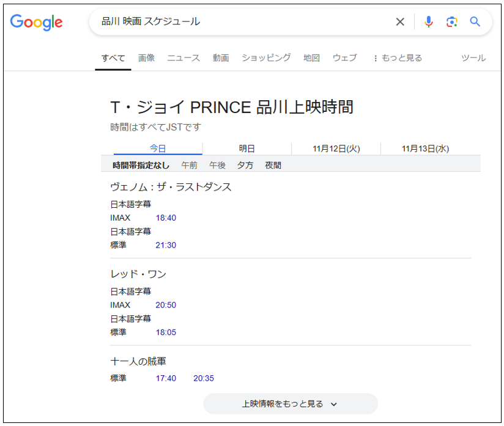This screenshot has width=504, height=426.
Task: Open movie title ヴェノム：ザ・ラストダンス
Action: pyautogui.click(x=171, y=187)
